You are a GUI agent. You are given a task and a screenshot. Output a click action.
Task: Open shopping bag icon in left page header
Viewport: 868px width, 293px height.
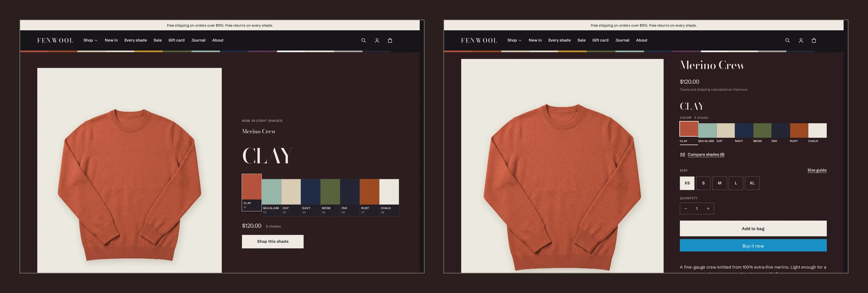(x=390, y=40)
